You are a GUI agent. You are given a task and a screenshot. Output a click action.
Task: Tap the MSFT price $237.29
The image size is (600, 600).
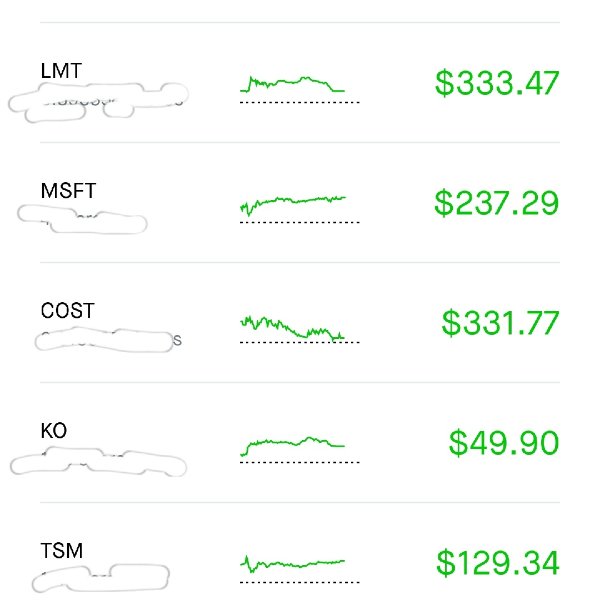tap(497, 203)
